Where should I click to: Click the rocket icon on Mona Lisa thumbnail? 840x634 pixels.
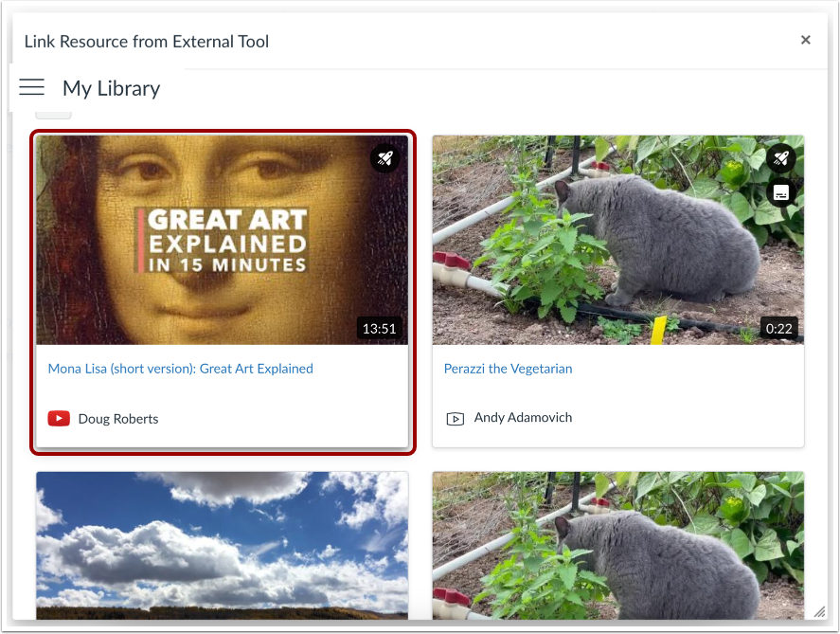384,158
